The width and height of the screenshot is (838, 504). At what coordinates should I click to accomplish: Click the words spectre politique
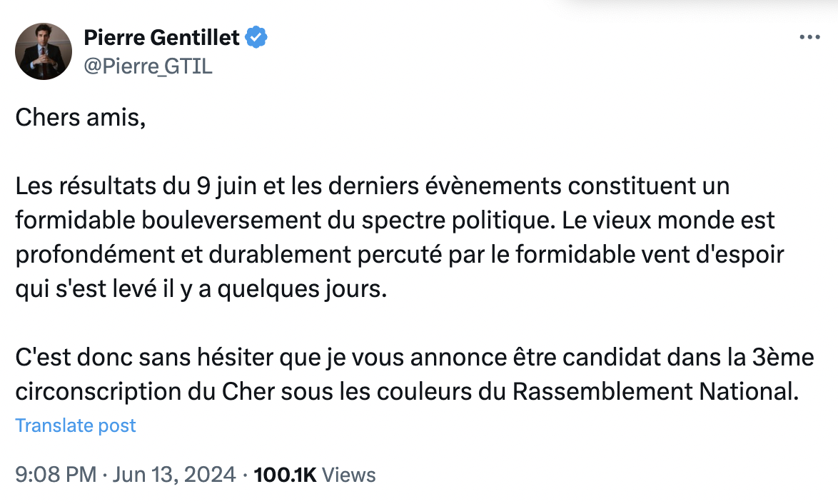[458, 220]
